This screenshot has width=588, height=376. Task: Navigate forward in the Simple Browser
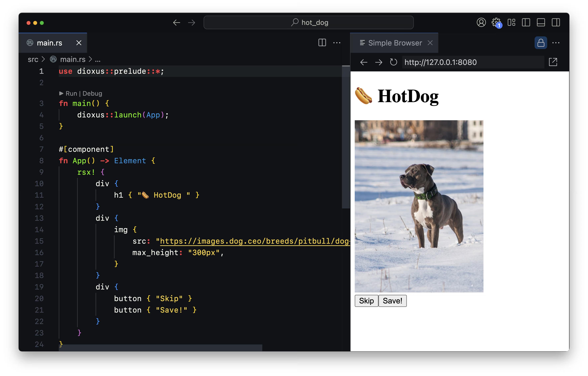click(x=378, y=62)
